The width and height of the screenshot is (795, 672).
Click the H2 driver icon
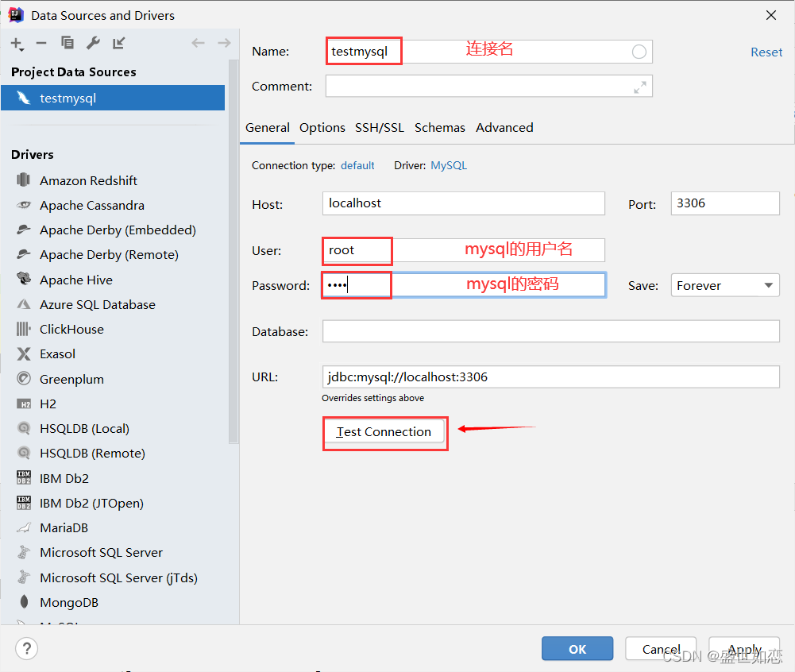23,404
